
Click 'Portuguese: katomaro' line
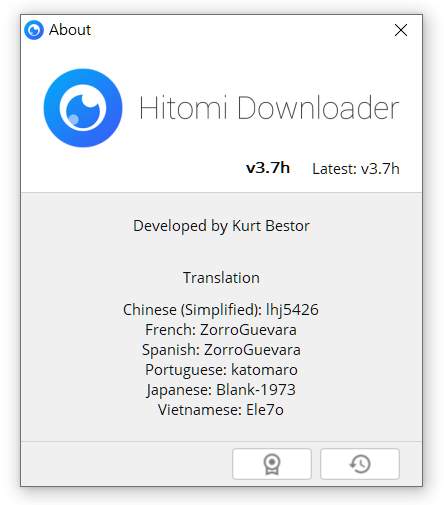[221, 370]
